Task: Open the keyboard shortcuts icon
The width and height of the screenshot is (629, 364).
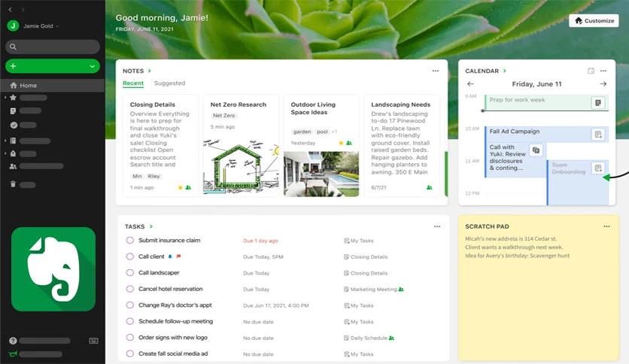Action: point(93,341)
